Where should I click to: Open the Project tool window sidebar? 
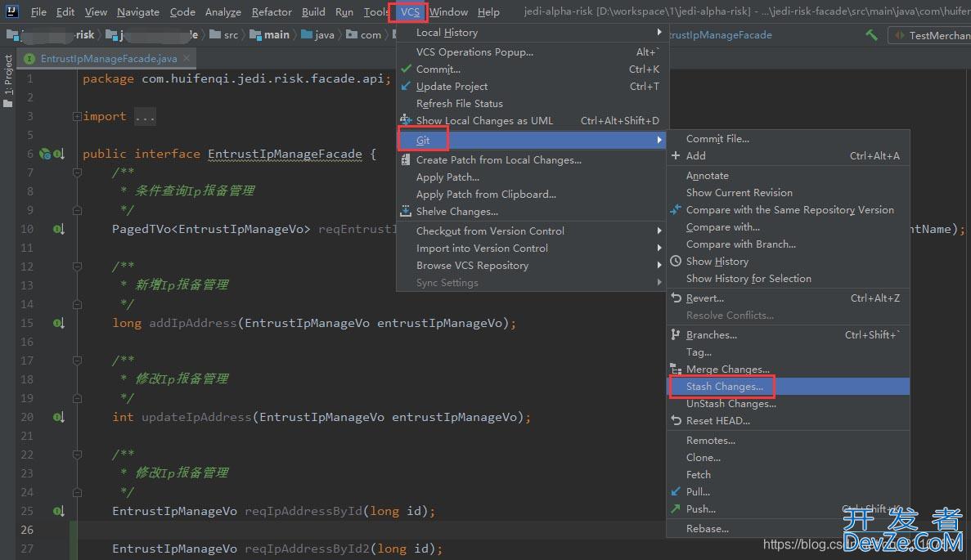click(x=8, y=80)
